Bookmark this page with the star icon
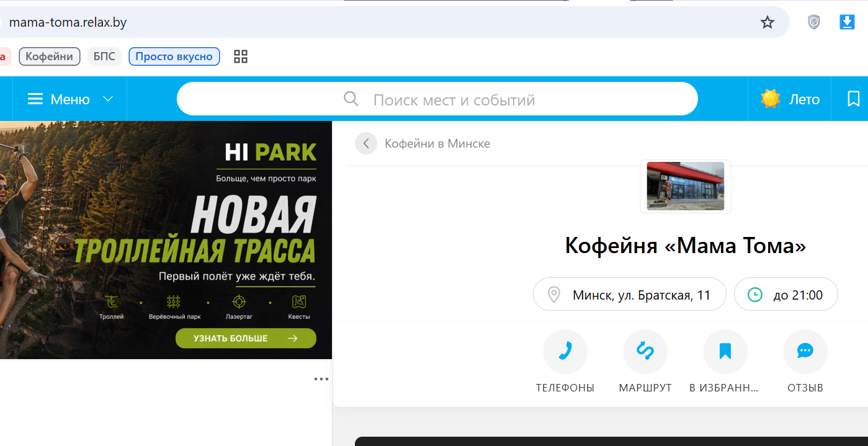This screenshot has width=868, height=446. pyautogui.click(x=767, y=22)
